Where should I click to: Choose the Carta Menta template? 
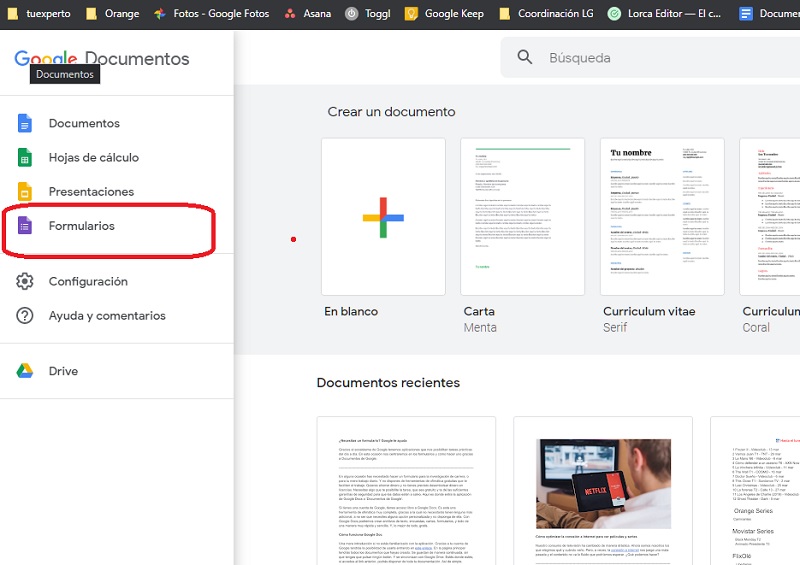[522, 217]
